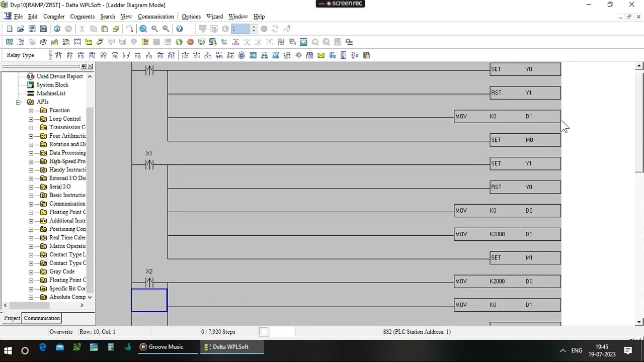Click the numeric stepper arrows in toolbar
This screenshot has width=644, height=362.
pyautogui.click(x=254, y=29)
